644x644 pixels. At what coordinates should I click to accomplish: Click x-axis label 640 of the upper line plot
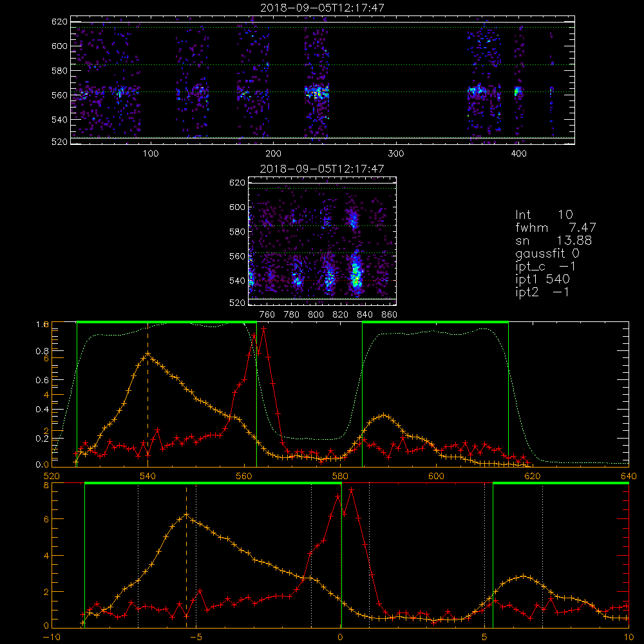629,476
